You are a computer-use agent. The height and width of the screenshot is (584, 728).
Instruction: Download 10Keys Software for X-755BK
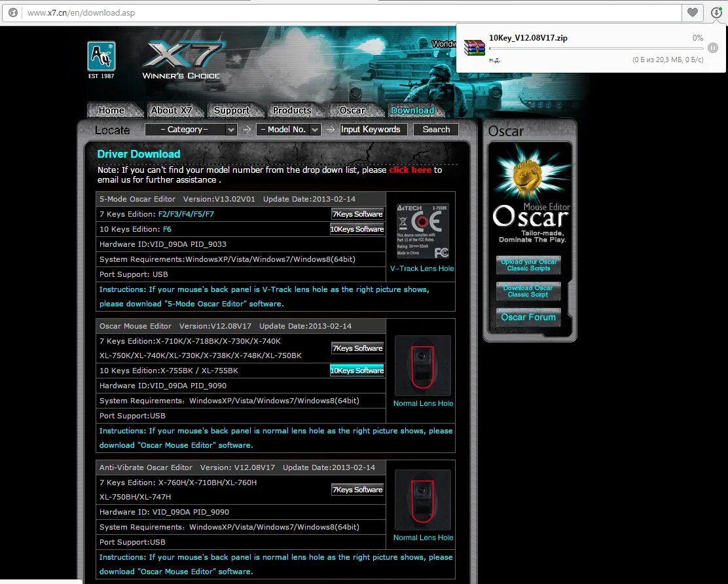(x=357, y=371)
